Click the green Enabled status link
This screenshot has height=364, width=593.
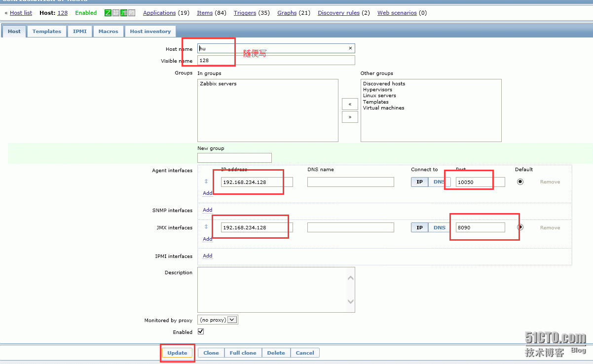coord(86,13)
